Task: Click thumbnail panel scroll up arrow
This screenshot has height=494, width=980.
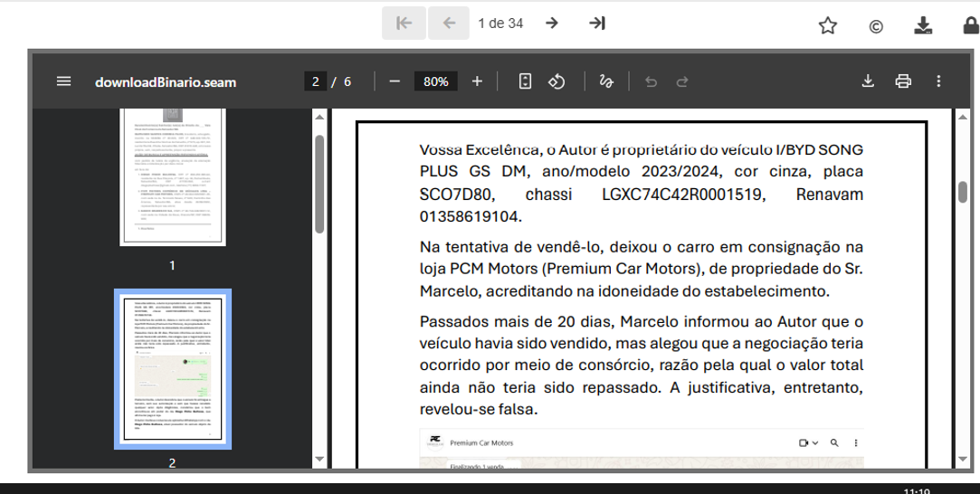Action: pyautogui.click(x=319, y=117)
